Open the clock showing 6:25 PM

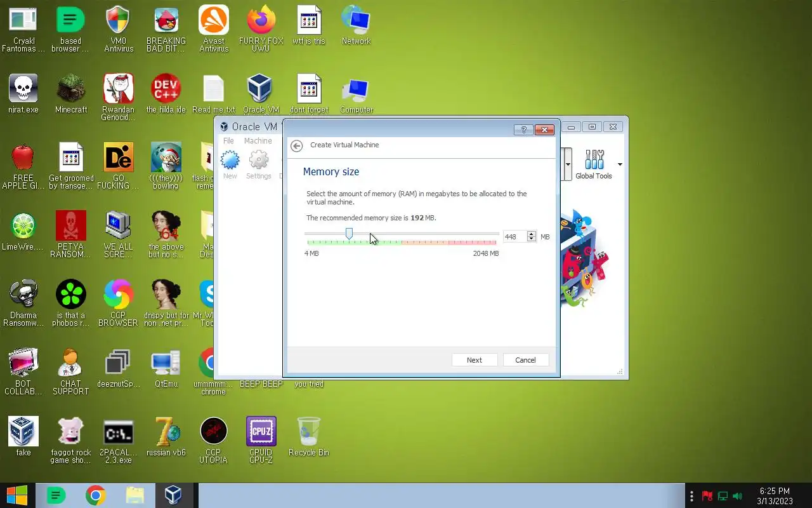[775, 496]
